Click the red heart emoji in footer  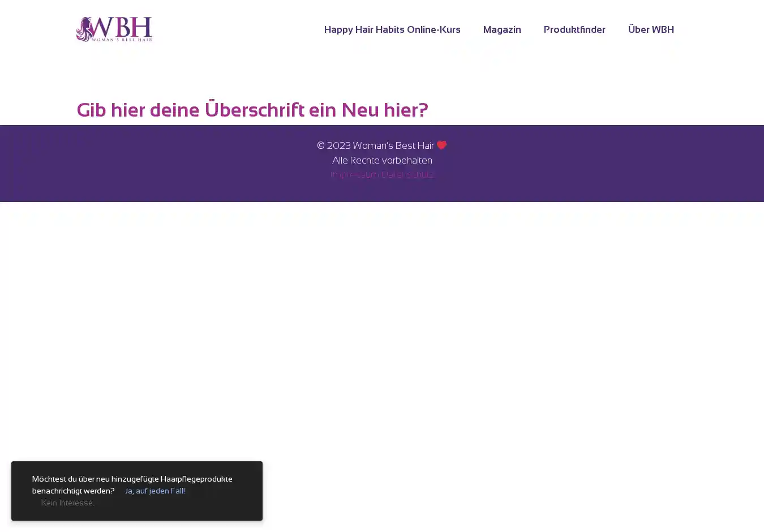coord(441,145)
